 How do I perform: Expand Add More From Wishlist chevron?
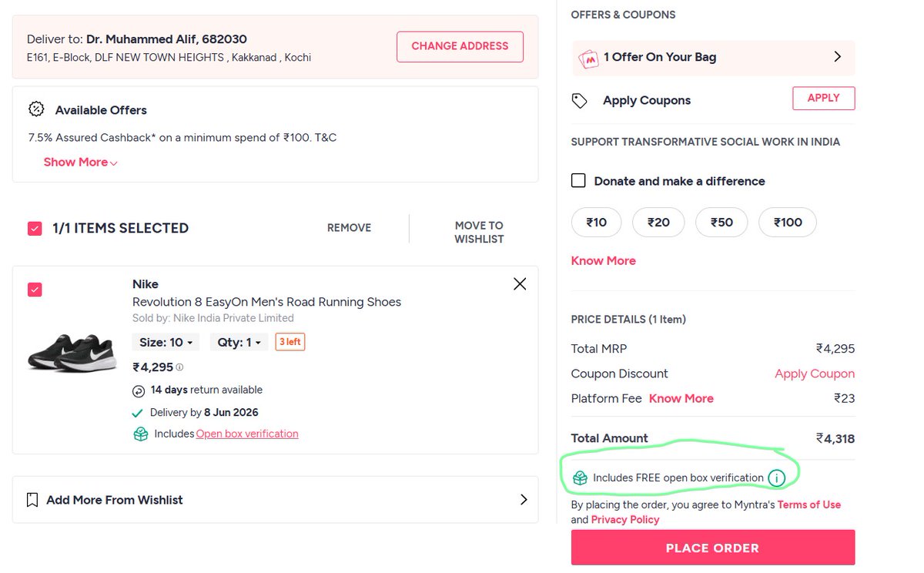[x=524, y=500]
